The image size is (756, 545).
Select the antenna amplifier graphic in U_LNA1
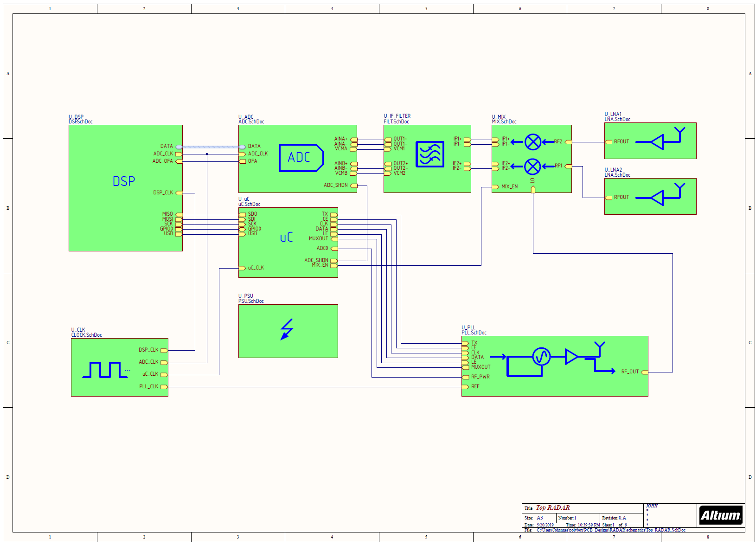[x=660, y=138]
